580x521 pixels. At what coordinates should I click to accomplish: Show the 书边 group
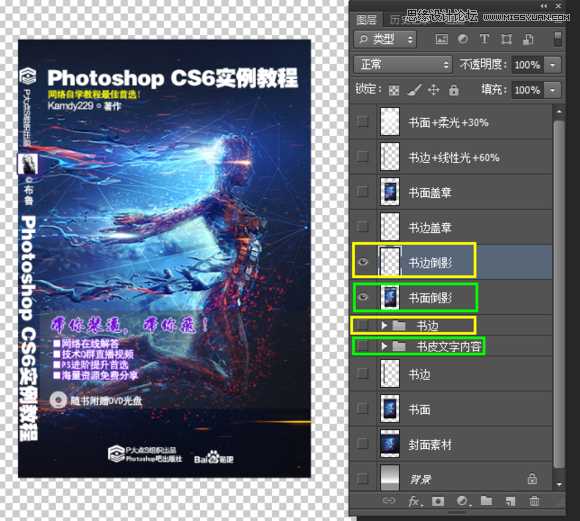click(x=363, y=325)
